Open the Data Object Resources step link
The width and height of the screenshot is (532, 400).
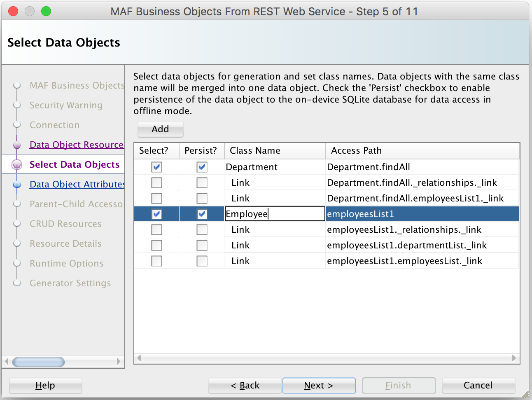77,145
